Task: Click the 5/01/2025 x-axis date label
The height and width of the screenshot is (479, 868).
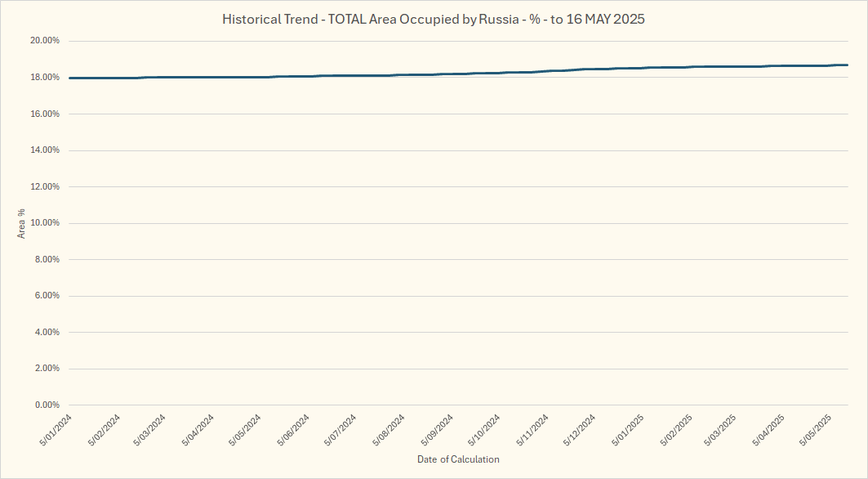Action: pos(626,430)
